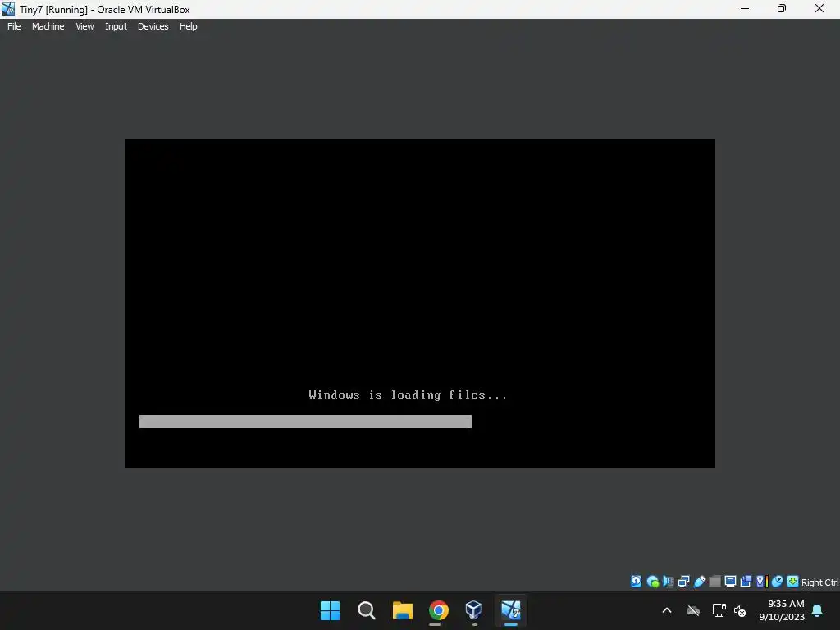Open taskbar Search
The height and width of the screenshot is (630, 840).
(367, 610)
